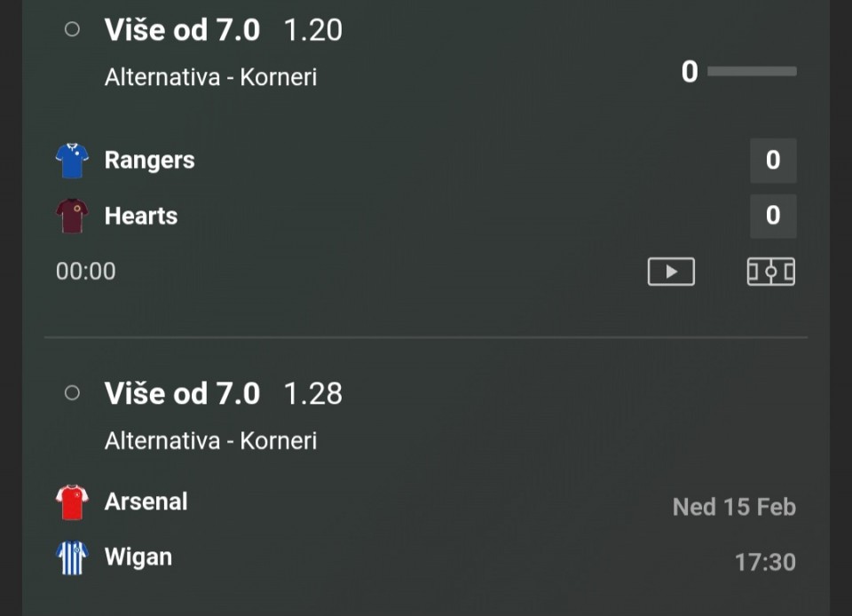Click Rangers score box showing 0
The image size is (852, 616).
(x=772, y=161)
